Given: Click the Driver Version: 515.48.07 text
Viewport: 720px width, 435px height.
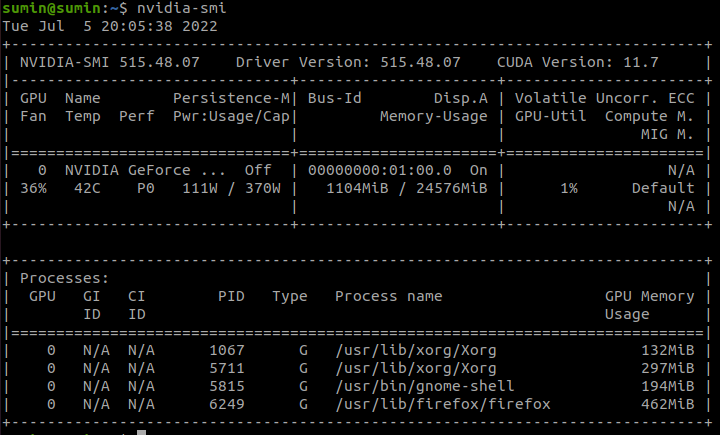Looking at the screenshot, I should [348, 62].
